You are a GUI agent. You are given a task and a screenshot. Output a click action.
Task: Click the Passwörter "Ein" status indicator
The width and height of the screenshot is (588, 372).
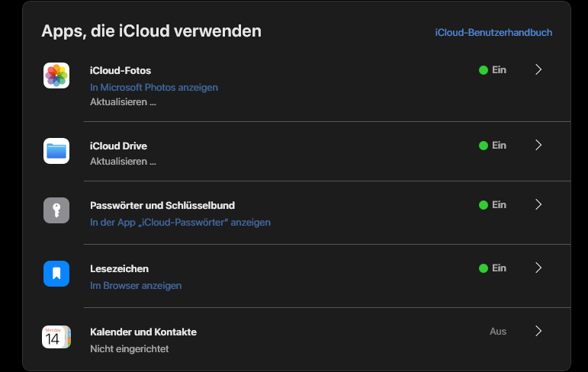493,205
